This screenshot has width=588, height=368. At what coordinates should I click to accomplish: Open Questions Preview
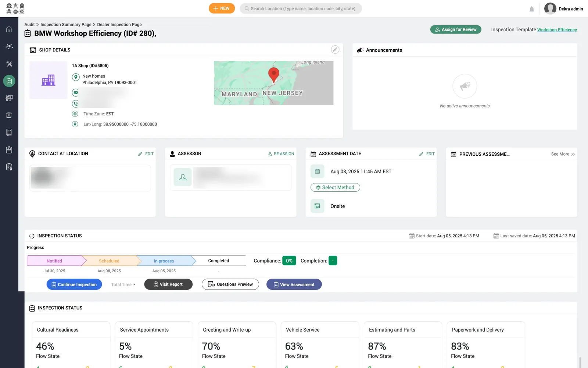coord(230,284)
